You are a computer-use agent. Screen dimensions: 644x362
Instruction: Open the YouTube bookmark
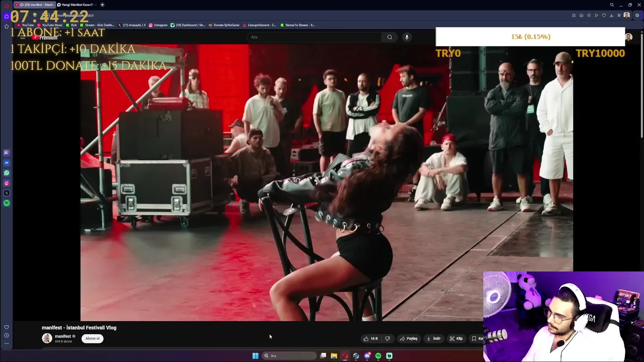click(x=26, y=25)
